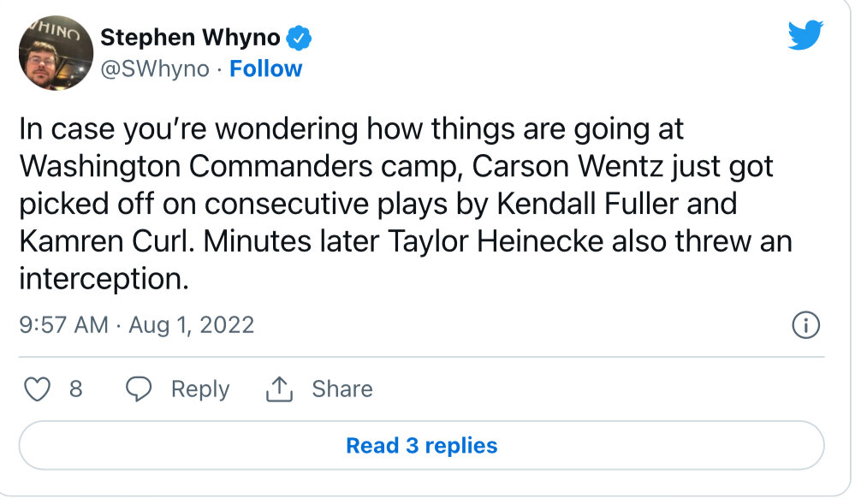Open the @SWhyno handle link

155,68
